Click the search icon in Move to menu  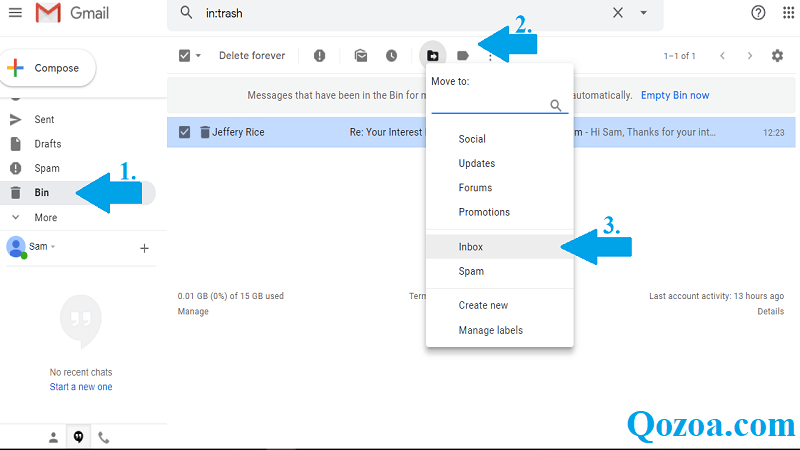[556, 105]
